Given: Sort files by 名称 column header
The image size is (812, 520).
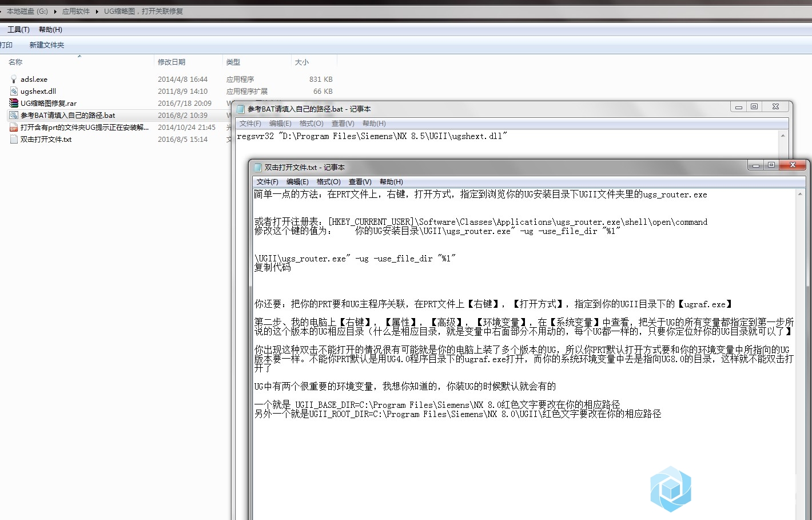Looking at the screenshot, I should 15,62.
